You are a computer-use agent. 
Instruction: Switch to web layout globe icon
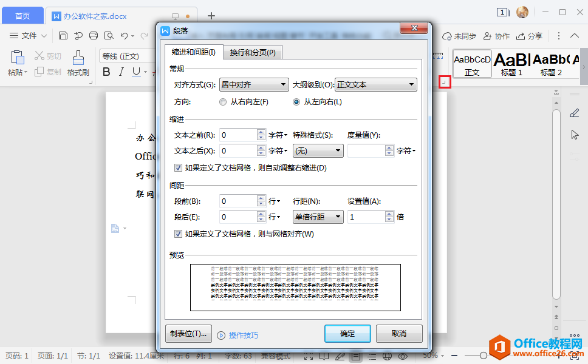(387, 356)
